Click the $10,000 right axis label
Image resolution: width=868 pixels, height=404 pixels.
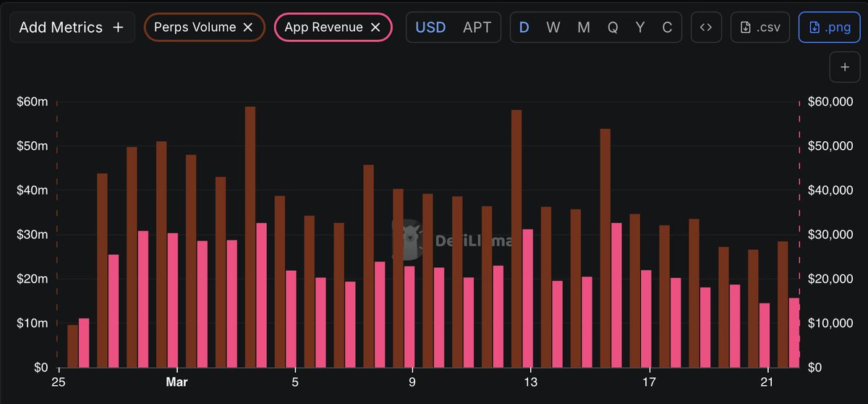click(x=830, y=323)
